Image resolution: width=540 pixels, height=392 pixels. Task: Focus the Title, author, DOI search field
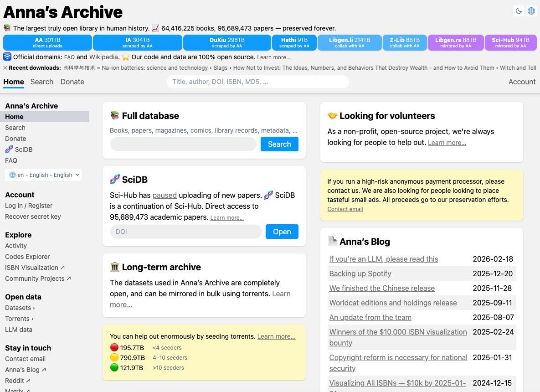pos(258,82)
